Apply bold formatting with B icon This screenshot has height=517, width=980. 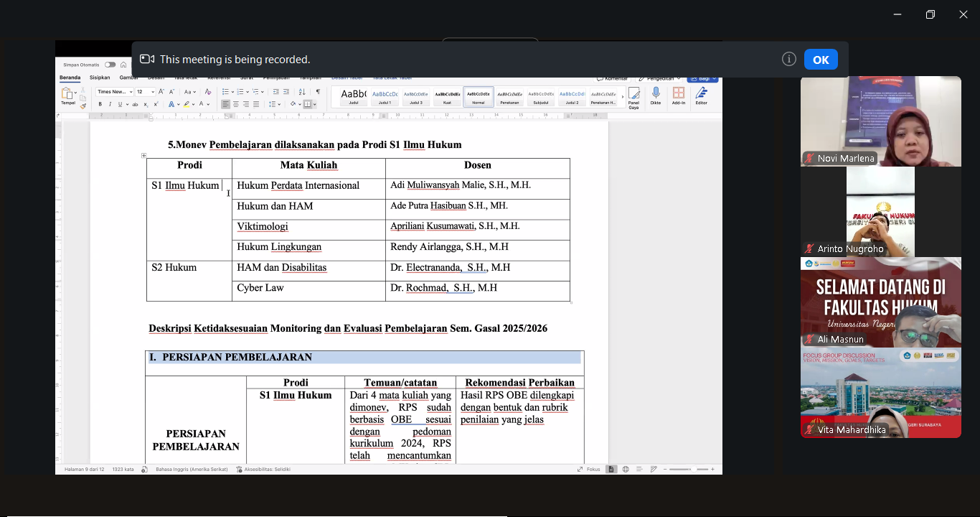click(100, 104)
